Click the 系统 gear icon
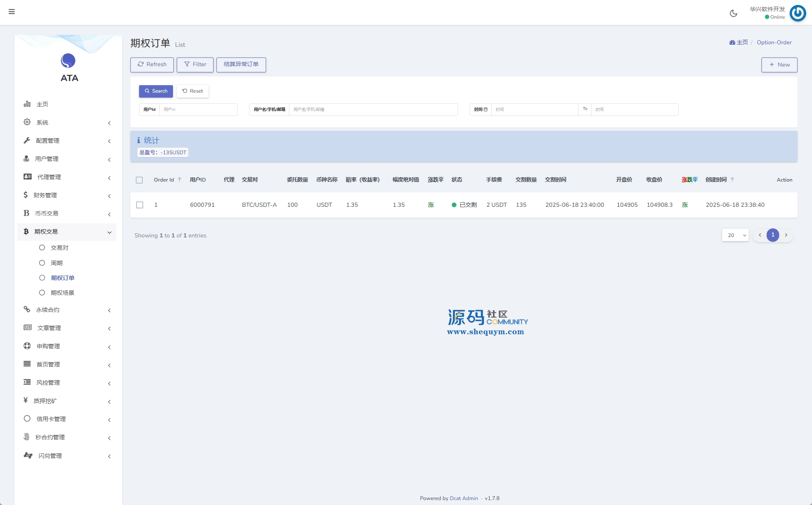 [x=27, y=122]
